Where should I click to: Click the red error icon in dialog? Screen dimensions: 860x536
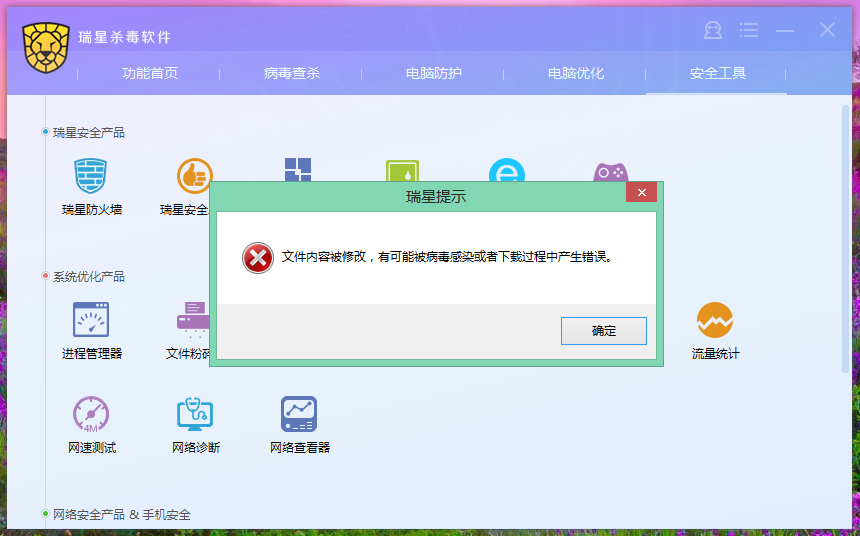click(258, 258)
